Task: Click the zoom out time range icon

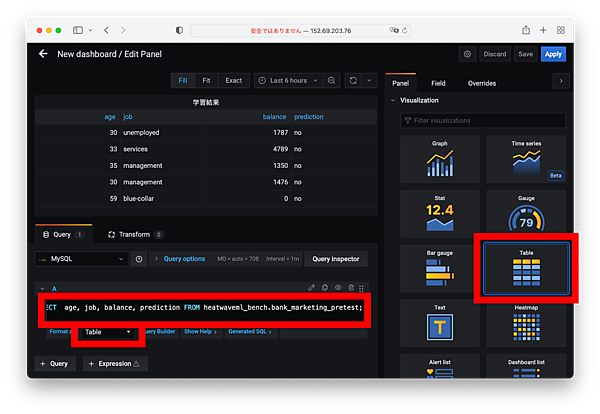Action: [330, 80]
